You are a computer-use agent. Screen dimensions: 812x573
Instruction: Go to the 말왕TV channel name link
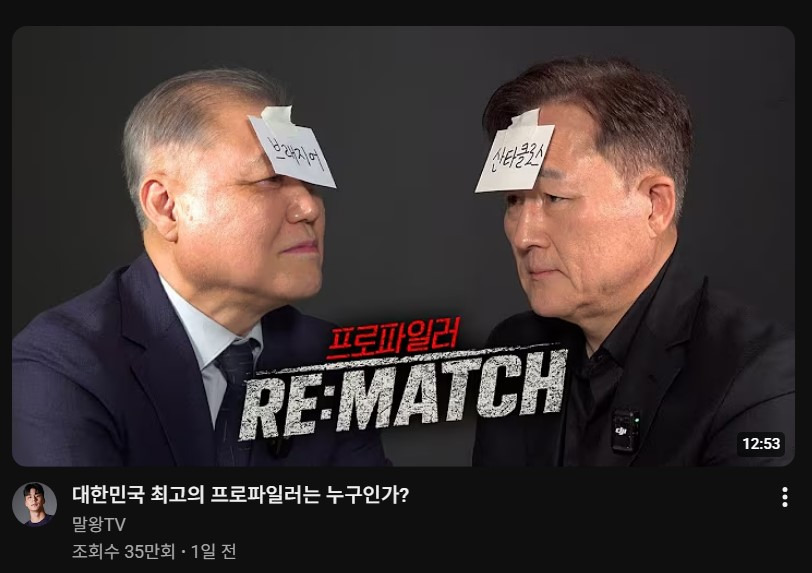coord(99,524)
